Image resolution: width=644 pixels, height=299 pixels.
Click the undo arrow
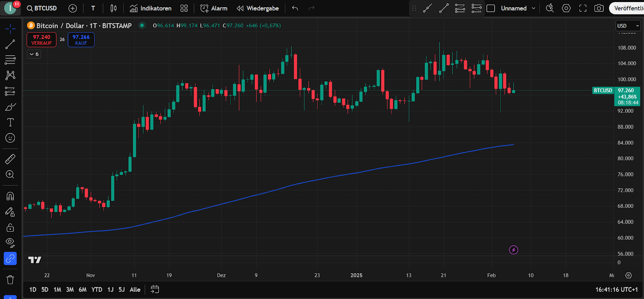295,8
